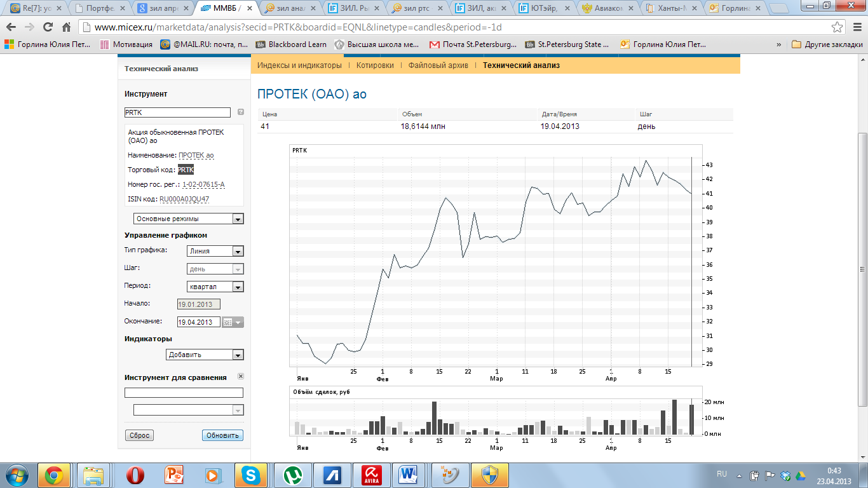868x488 pixels.
Task: Expand the Основные режимы dropdown
Action: point(188,219)
